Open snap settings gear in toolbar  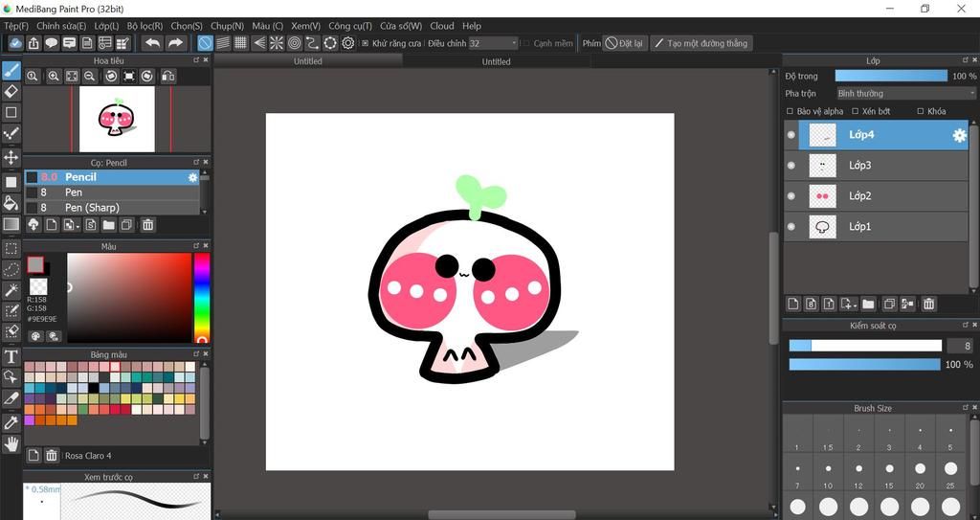(348, 42)
